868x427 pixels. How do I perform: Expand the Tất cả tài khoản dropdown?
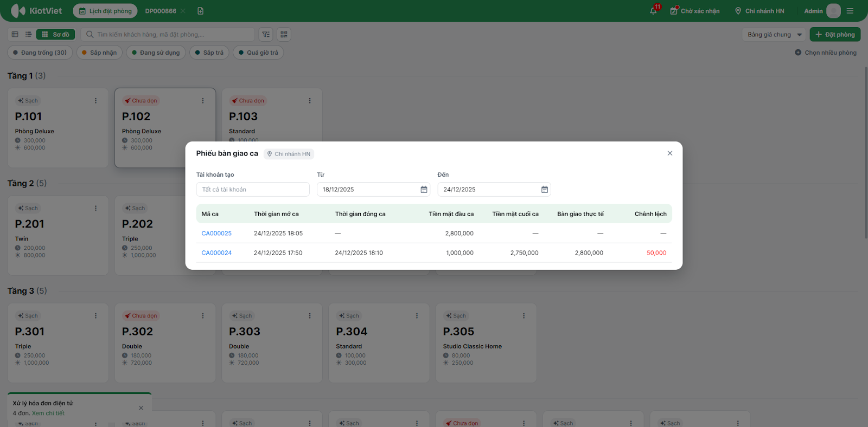(252, 190)
